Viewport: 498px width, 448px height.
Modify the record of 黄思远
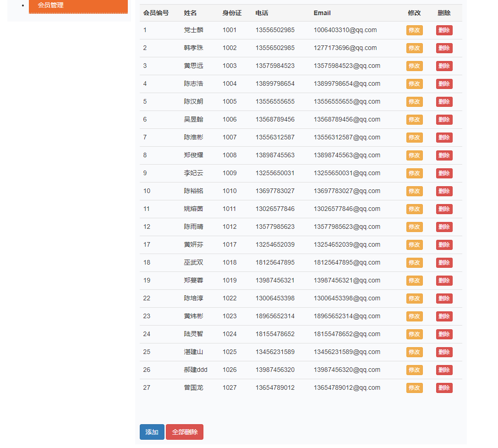414,66
